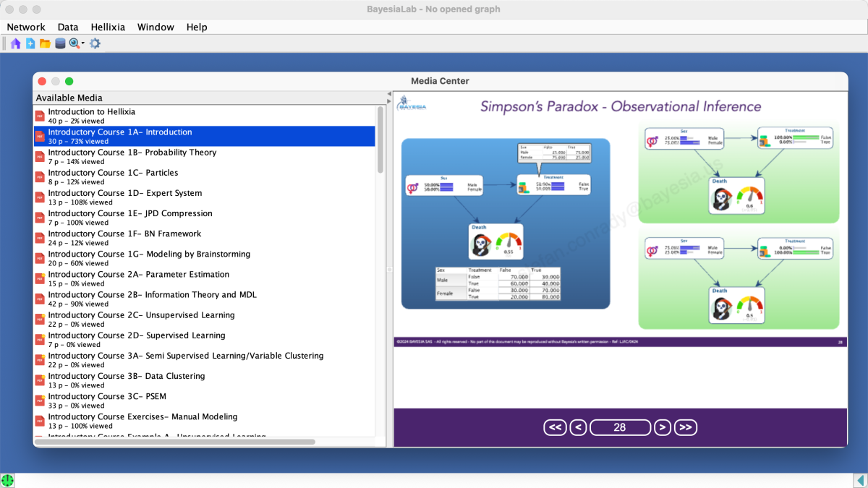Image resolution: width=868 pixels, height=488 pixels.
Task: Go to previous page with < button
Action: tap(578, 427)
